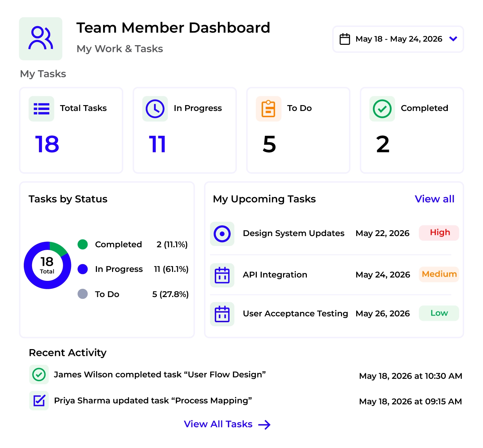483x448 pixels.
Task: Click the calendar icon for API Integration
Action: (x=222, y=275)
